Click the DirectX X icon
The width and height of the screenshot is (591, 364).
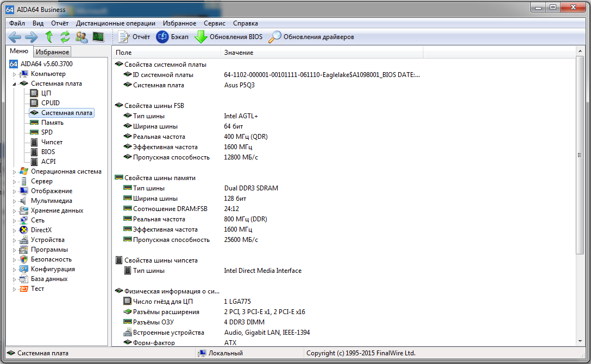click(24, 230)
